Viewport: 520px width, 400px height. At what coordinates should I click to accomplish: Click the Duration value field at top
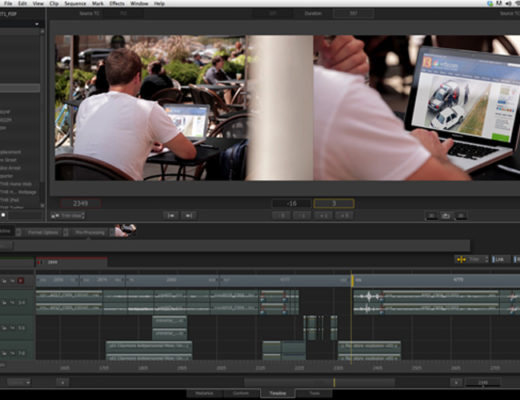(353, 13)
